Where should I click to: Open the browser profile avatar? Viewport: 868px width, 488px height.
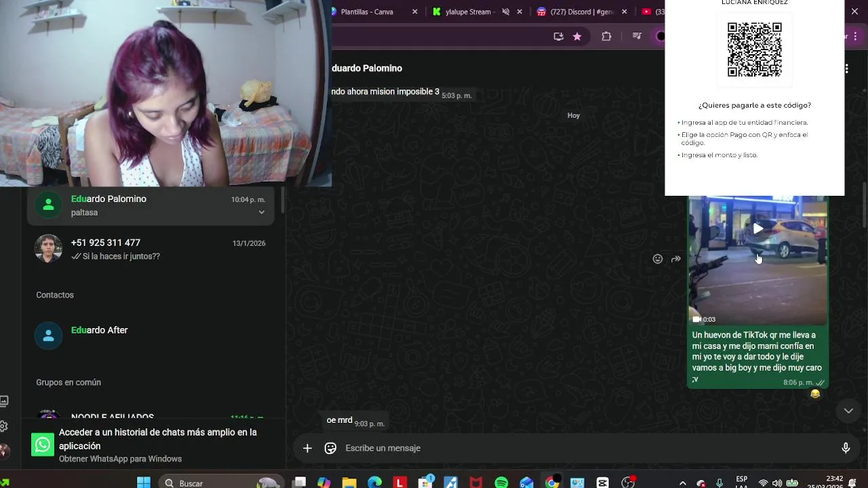[x=660, y=37]
